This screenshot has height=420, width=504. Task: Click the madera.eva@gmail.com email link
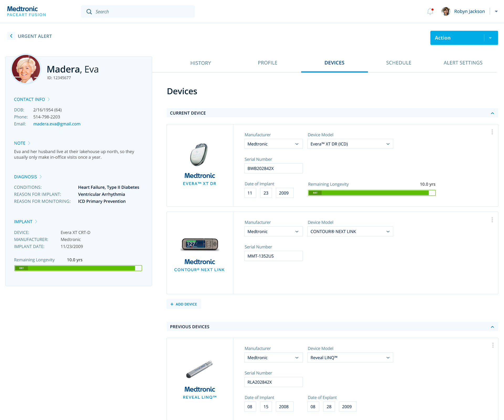point(57,124)
